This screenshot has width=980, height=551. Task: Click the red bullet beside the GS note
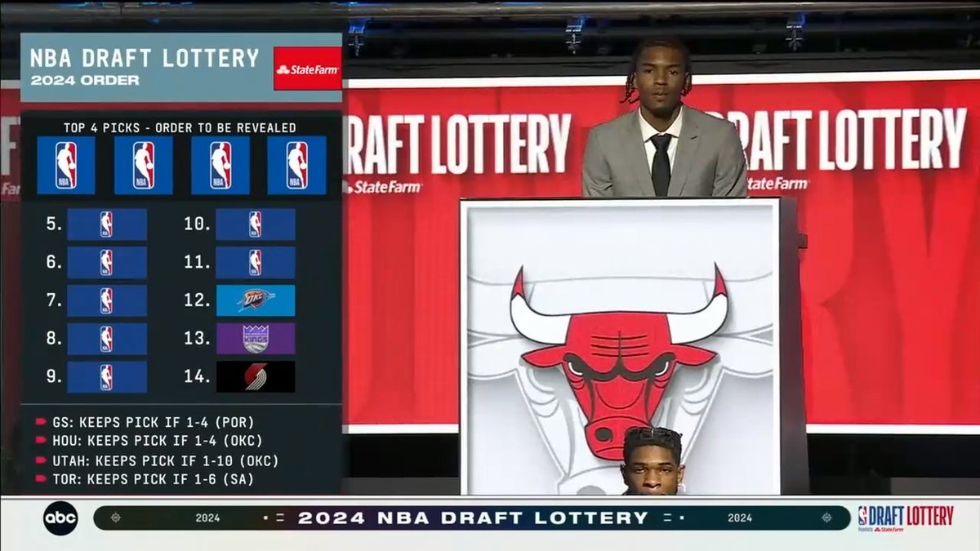pos(41,422)
